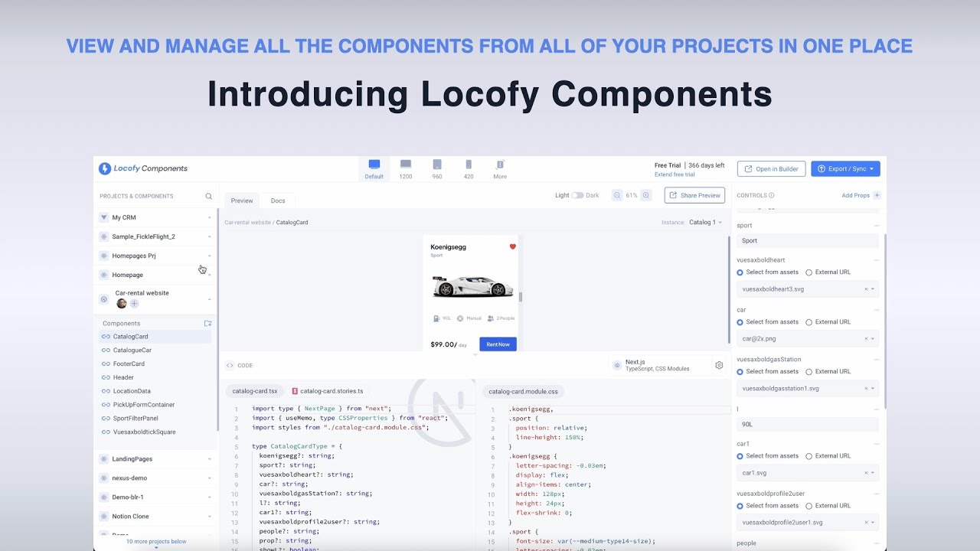Screen dimensions: 980x551
Task: Clear the car@2x.png selection
Action: click(867, 338)
